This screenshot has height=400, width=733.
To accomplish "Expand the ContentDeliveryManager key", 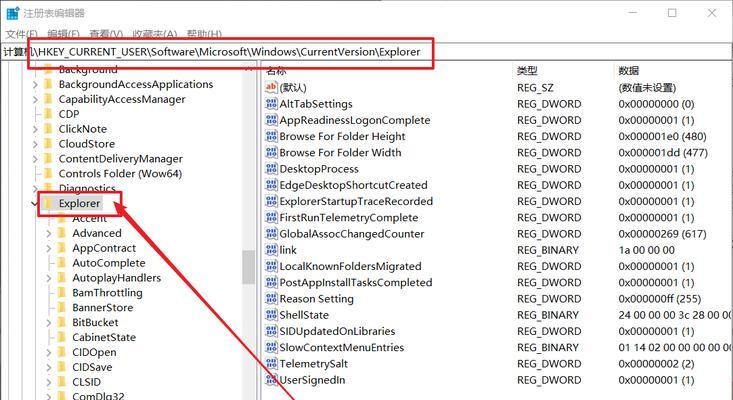I will [35, 159].
